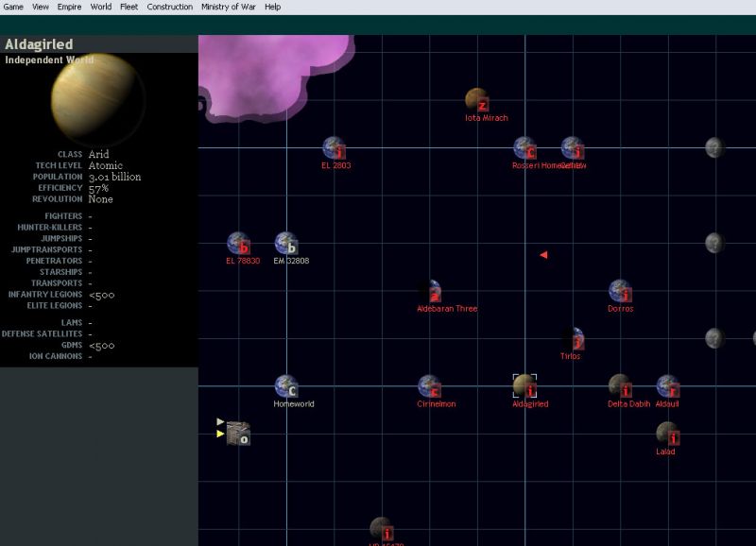The height and width of the screenshot is (546, 756).
Task: Open the Fleet menu
Action: click(x=129, y=7)
